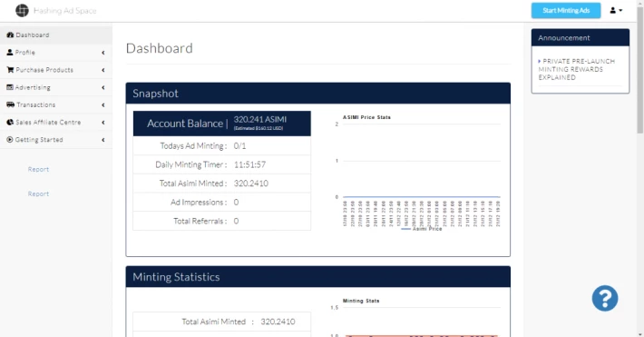
Task: Expand the Transactions menu chevron
Action: [x=103, y=105]
